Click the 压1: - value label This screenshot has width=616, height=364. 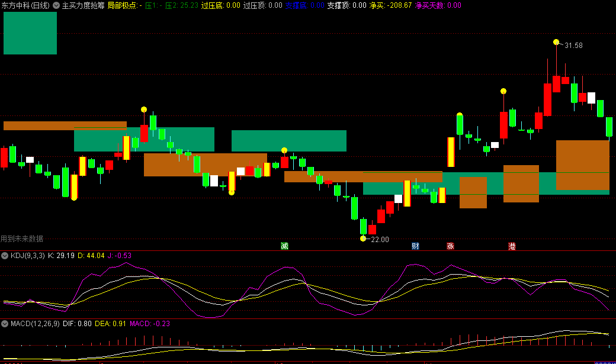tap(153, 5)
